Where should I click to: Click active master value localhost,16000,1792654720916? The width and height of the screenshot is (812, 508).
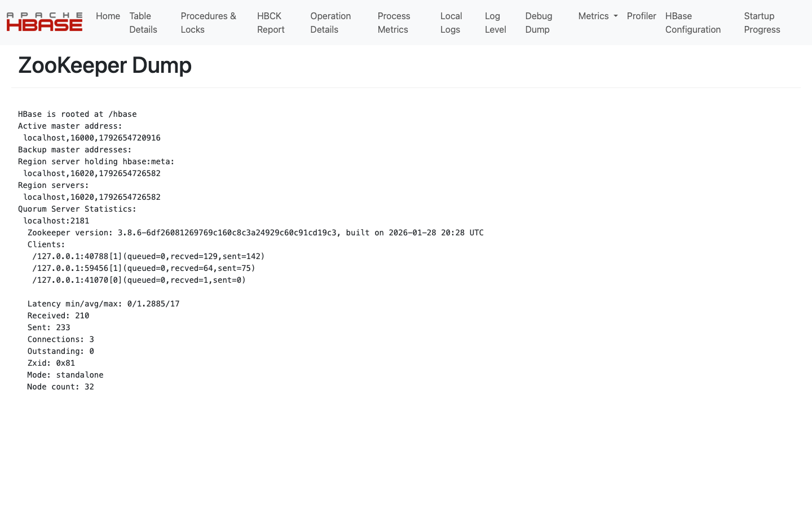click(x=92, y=138)
